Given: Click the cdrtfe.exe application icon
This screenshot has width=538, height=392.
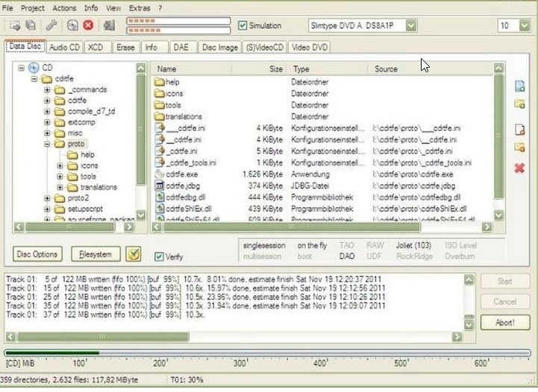Looking at the screenshot, I should (159, 174).
